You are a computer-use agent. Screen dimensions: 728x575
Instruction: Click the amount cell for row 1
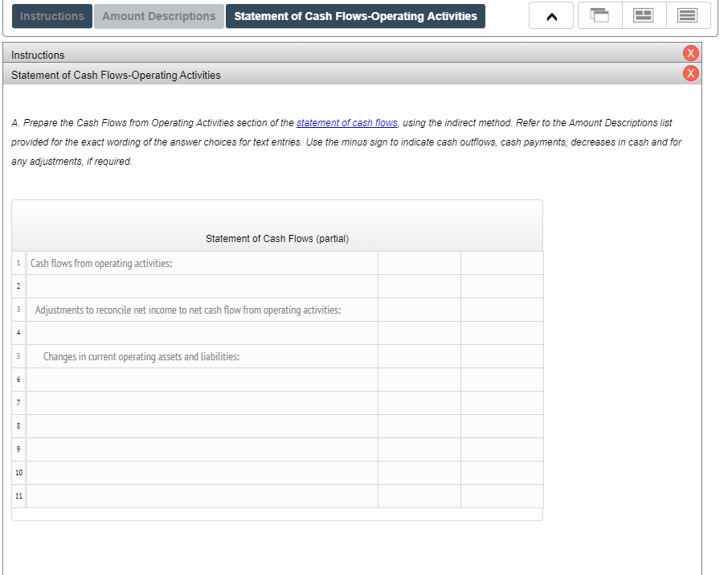tap(418, 262)
